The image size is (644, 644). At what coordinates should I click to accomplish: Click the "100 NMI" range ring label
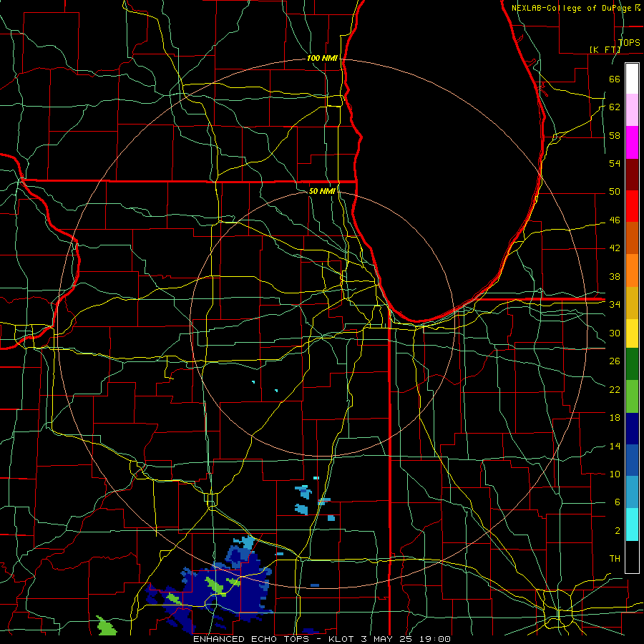tap(322, 59)
